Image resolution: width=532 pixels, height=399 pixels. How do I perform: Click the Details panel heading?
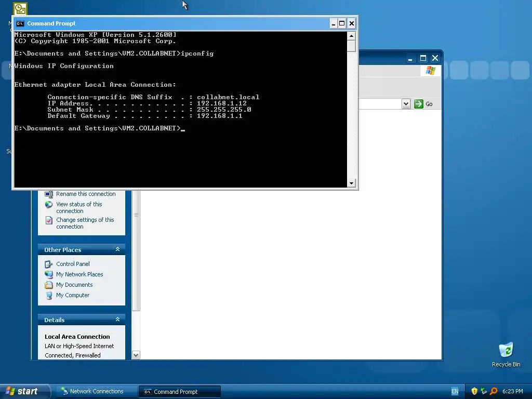click(x=54, y=320)
